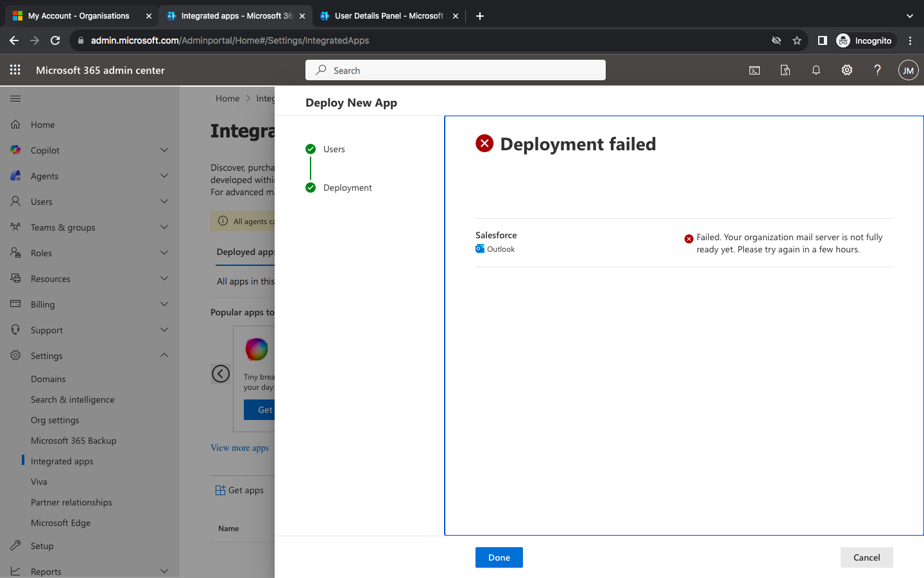The height and width of the screenshot is (578, 924).
Task: Click the Reports chart icon
Action: pos(15,571)
